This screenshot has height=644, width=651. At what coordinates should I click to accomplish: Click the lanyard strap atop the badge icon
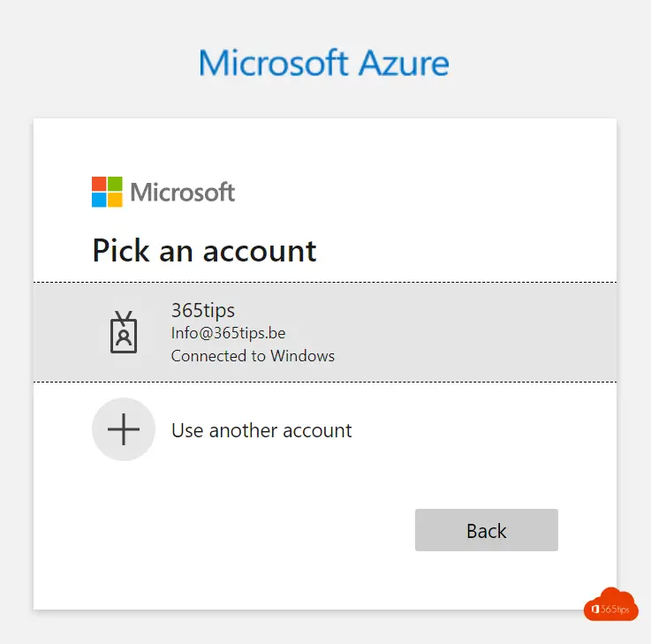pos(124,317)
